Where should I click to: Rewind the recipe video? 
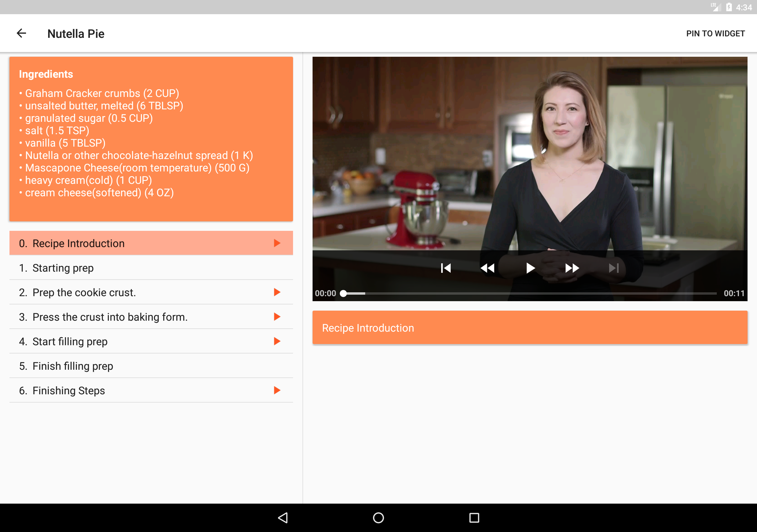coord(487,268)
